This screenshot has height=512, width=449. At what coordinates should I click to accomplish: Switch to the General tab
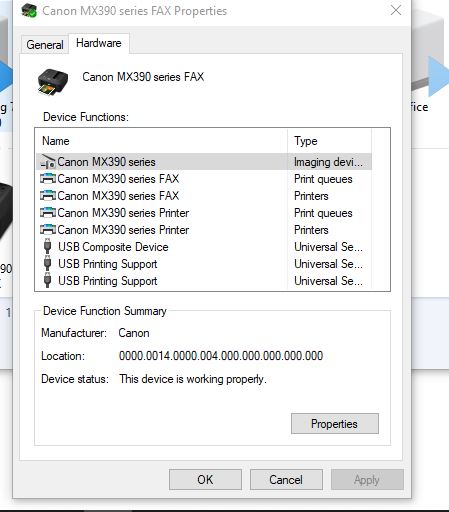(45, 44)
